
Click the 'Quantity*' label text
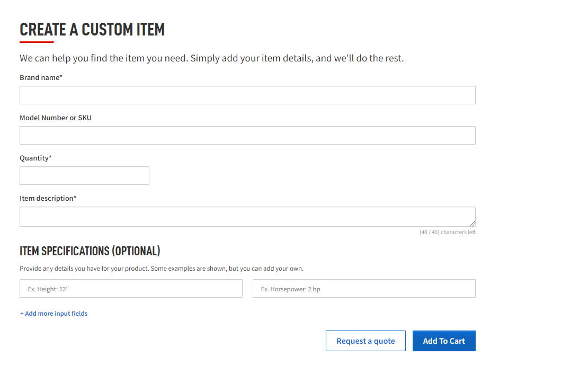click(35, 158)
